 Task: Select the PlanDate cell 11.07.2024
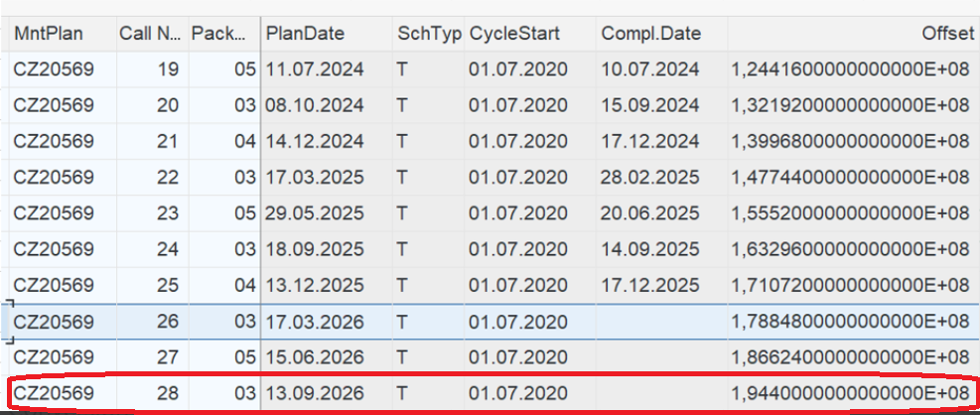[x=315, y=69]
